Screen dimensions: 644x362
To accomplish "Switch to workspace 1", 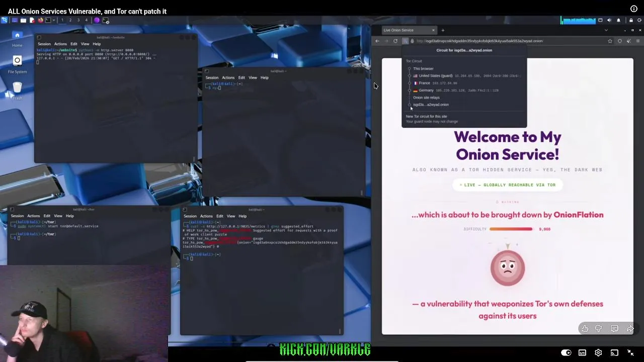I will [x=62, y=20].
